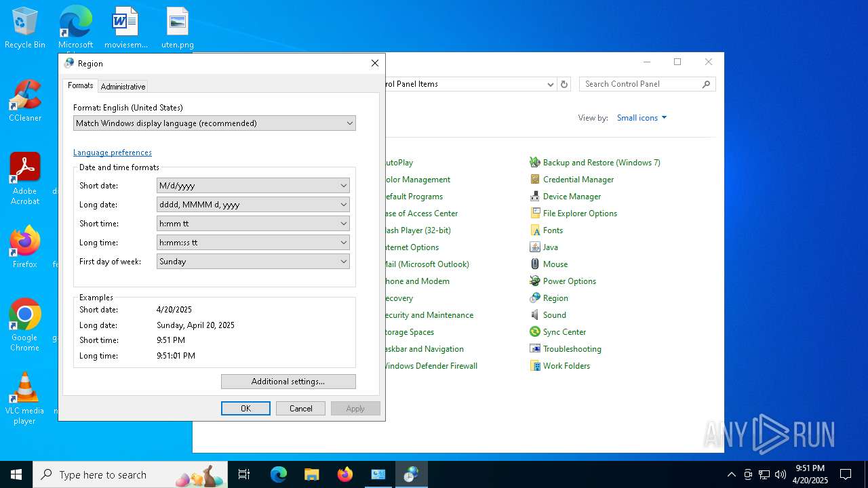
Task: Open CCleaner desktop shortcut
Action: click(x=25, y=102)
